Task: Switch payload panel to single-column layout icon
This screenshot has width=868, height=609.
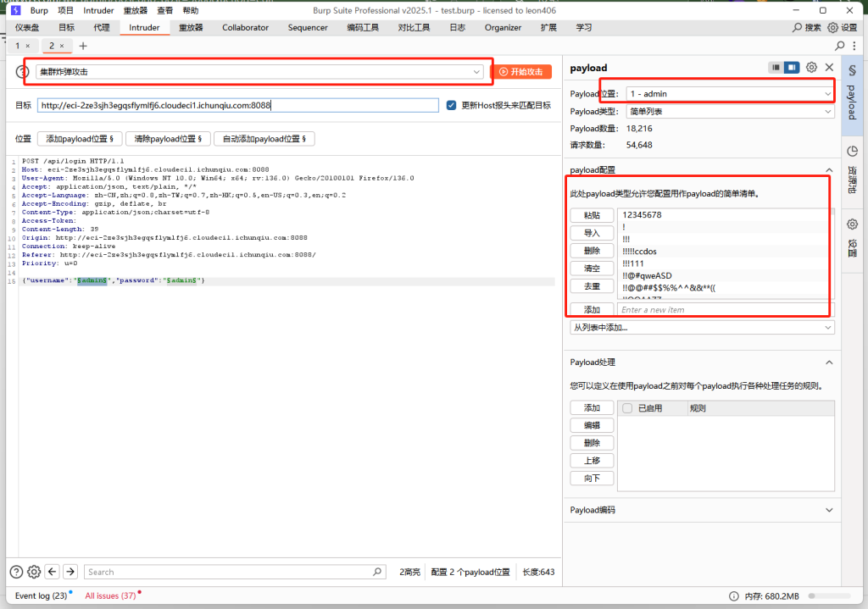Action: pyautogui.click(x=776, y=67)
